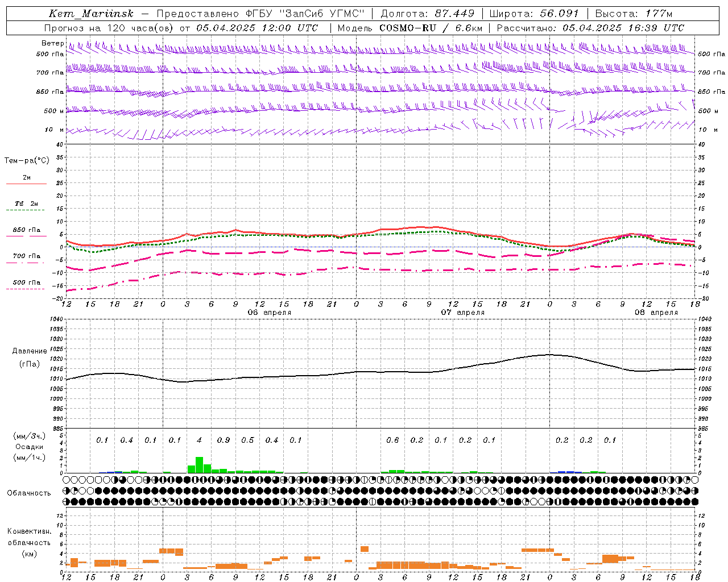Click the precipitation value 0.5
The height and width of the screenshot is (582, 728).
tap(247, 440)
